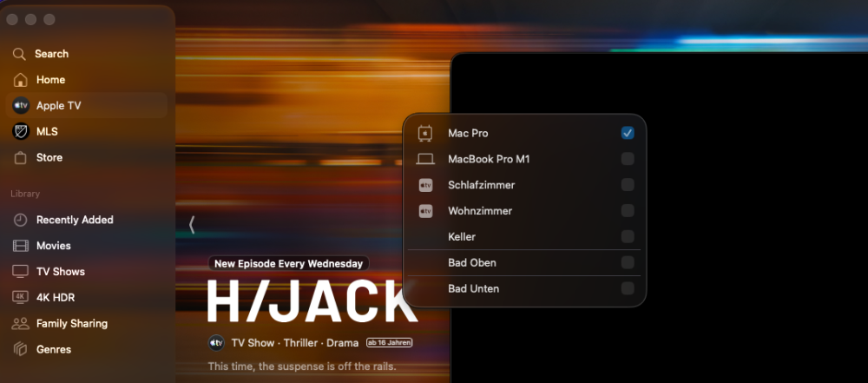Uncheck the Mac Pro checkbox
Viewport: 868px width, 383px height.
tap(628, 133)
